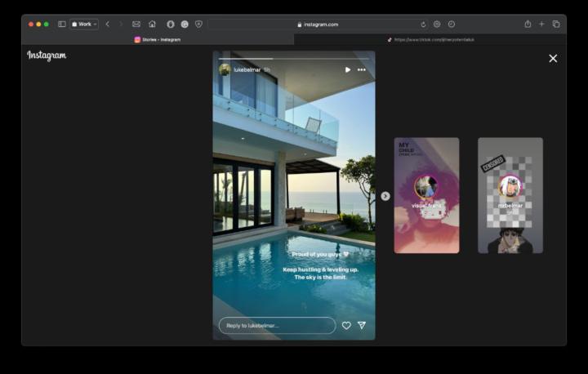The height and width of the screenshot is (374, 588).
Task: Click the visual.frens avatar in its thumbnail
Action: pyautogui.click(x=426, y=186)
